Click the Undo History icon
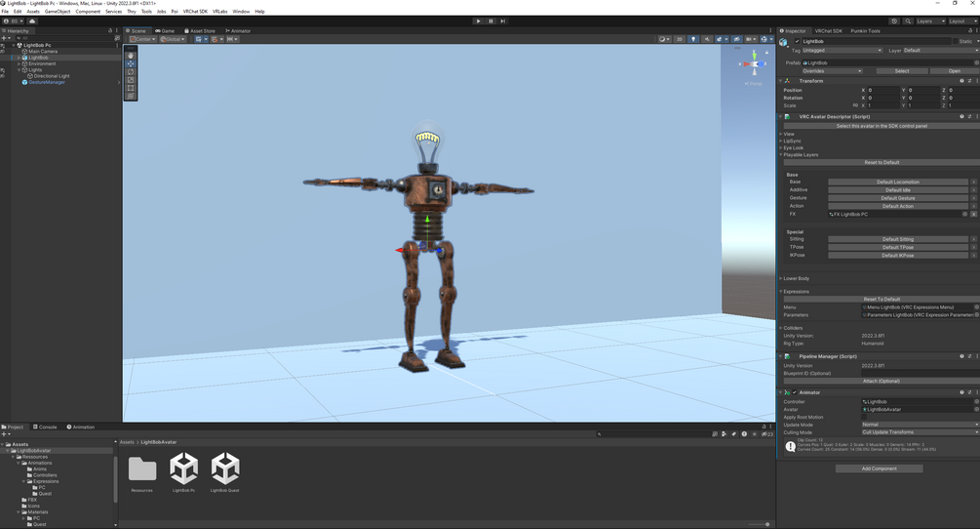Screen dimensions: 980x529 pos(894,20)
